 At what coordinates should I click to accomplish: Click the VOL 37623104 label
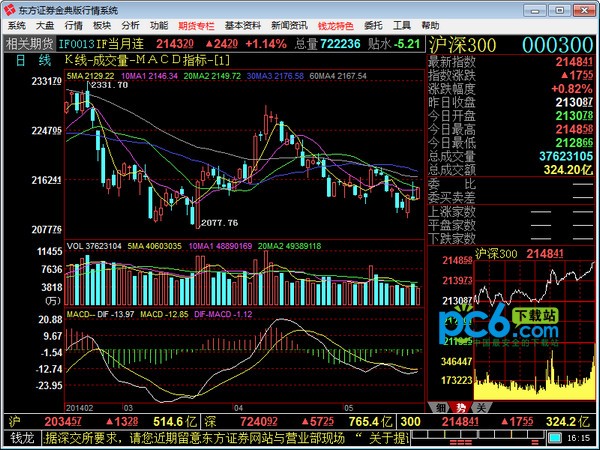coord(94,246)
